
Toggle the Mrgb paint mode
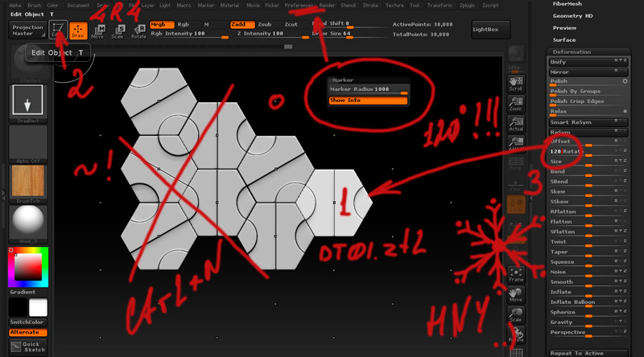click(x=162, y=25)
